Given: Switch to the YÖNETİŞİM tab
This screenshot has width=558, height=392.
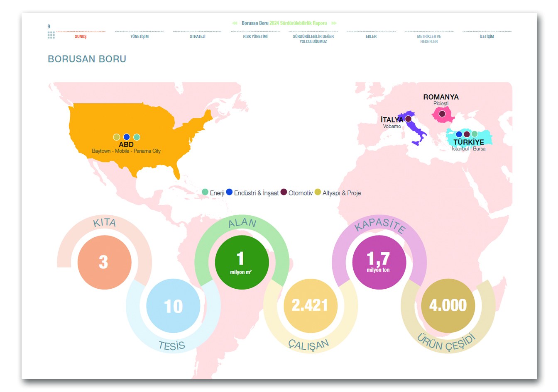Looking at the screenshot, I should pos(139,37).
